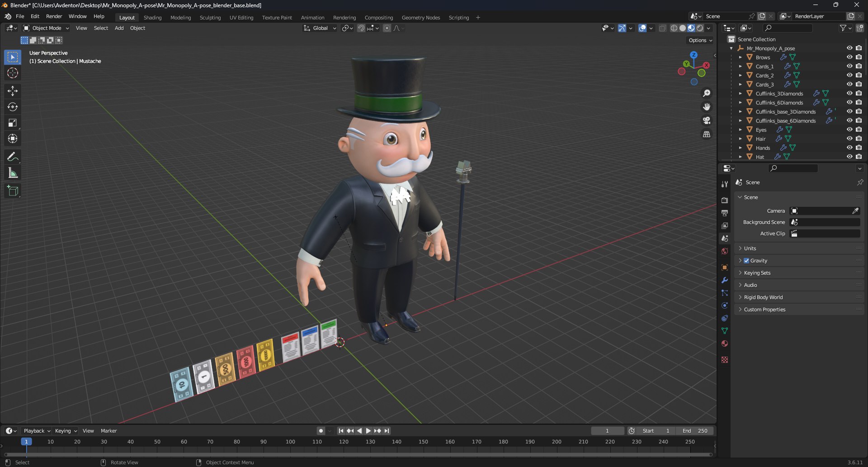The height and width of the screenshot is (467, 868).
Task: Open the Render menu
Action: pyautogui.click(x=54, y=16)
